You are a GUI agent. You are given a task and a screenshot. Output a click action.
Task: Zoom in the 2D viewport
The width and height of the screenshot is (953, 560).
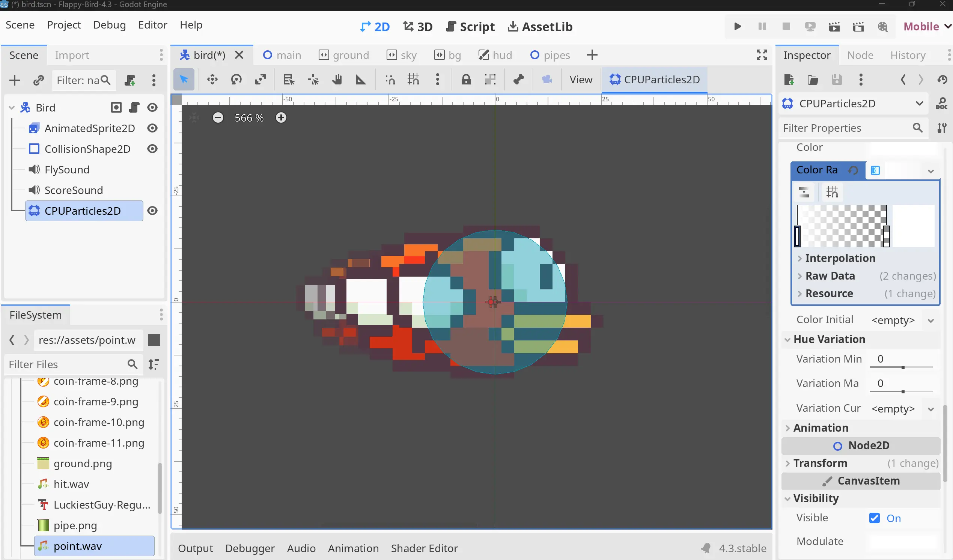tap(281, 117)
